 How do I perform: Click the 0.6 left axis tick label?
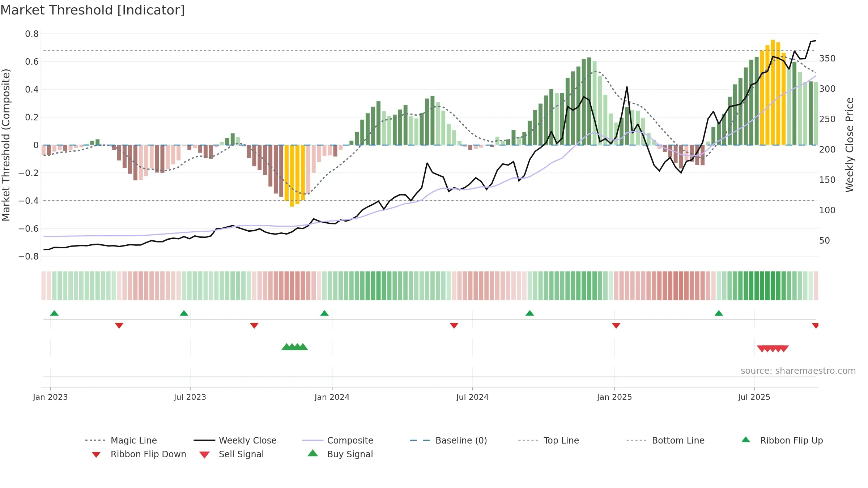tap(32, 62)
